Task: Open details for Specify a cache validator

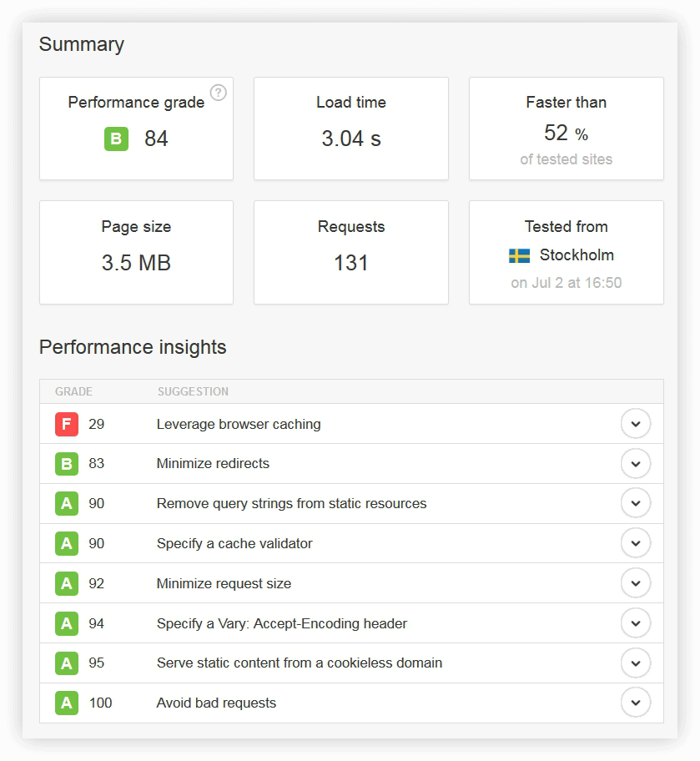Action: tap(636, 543)
